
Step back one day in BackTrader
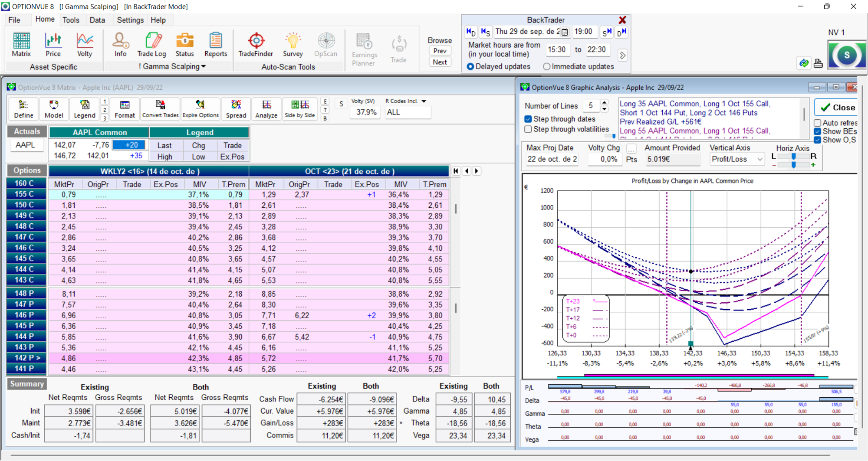(471, 32)
